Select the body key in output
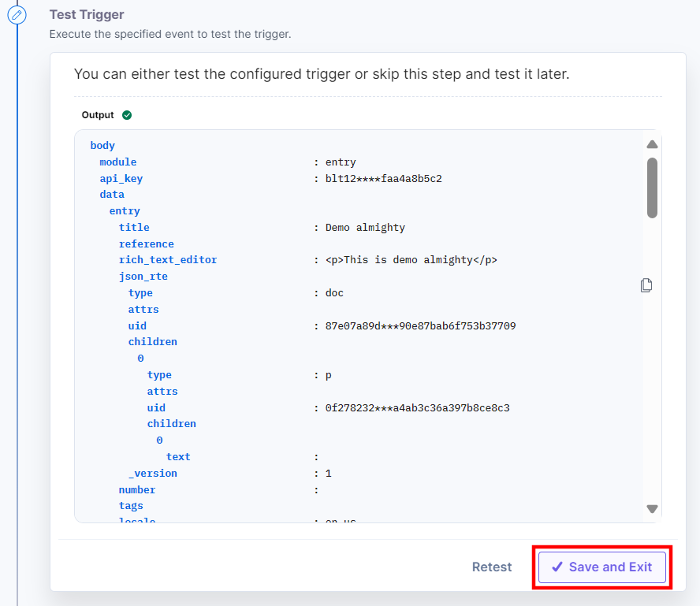This screenshot has height=606, width=700. [x=102, y=145]
